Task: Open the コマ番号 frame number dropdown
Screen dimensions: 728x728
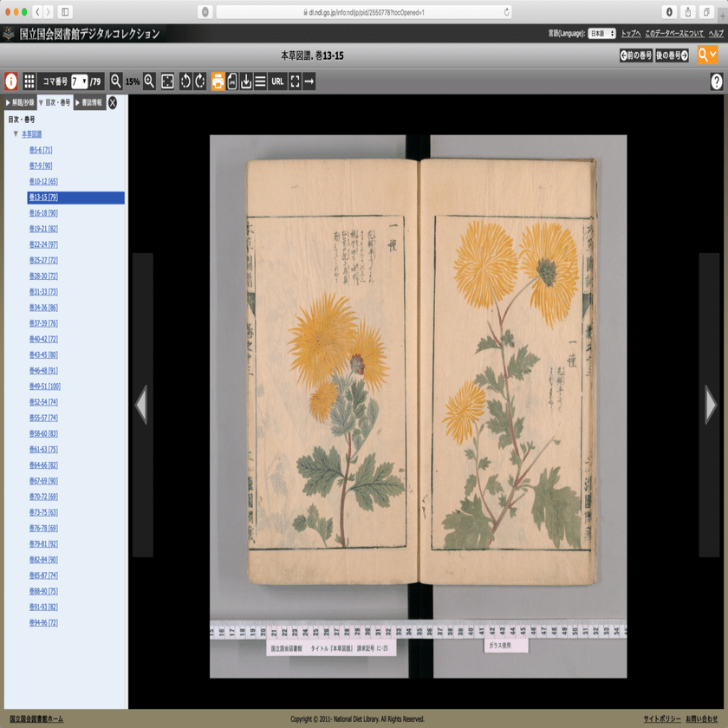Action: [x=80, y=81]
